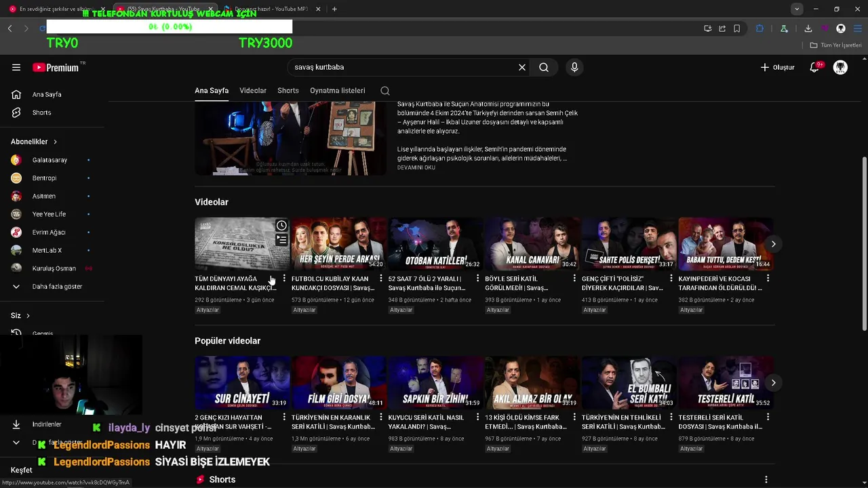This screenshot has width=868, height=488.
Task: Open OTOBAN KATİLLERİ video thumbnail
Action: pos(435,244)
